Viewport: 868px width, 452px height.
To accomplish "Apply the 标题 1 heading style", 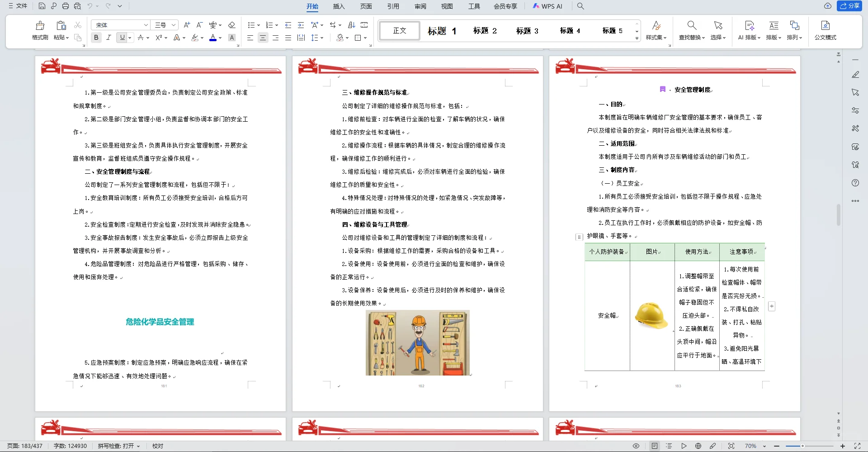I will click(441, 30).
